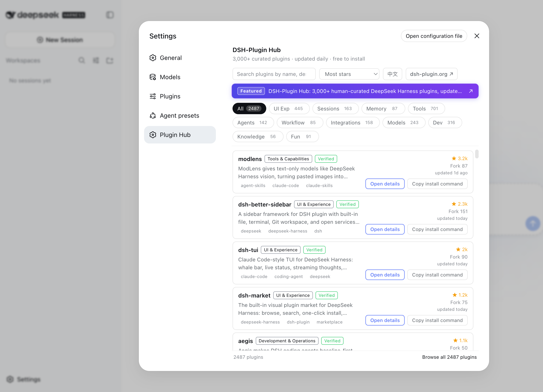Open the Models settings section
This screenshot has height=392, width=543.
pyautogui.click(x=180, y=77)
